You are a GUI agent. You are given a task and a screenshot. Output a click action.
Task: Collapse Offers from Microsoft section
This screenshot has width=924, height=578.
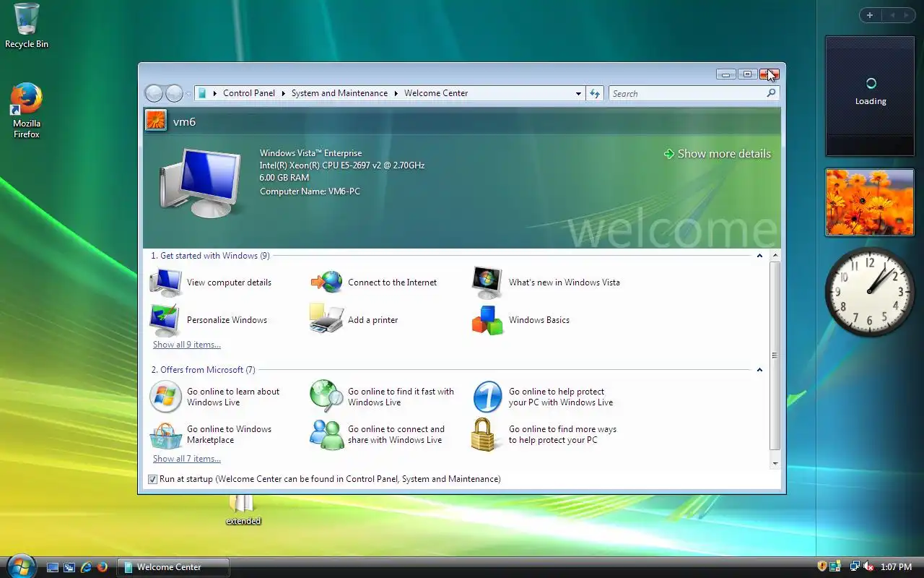pyautogui.click(x=759, y=370)
